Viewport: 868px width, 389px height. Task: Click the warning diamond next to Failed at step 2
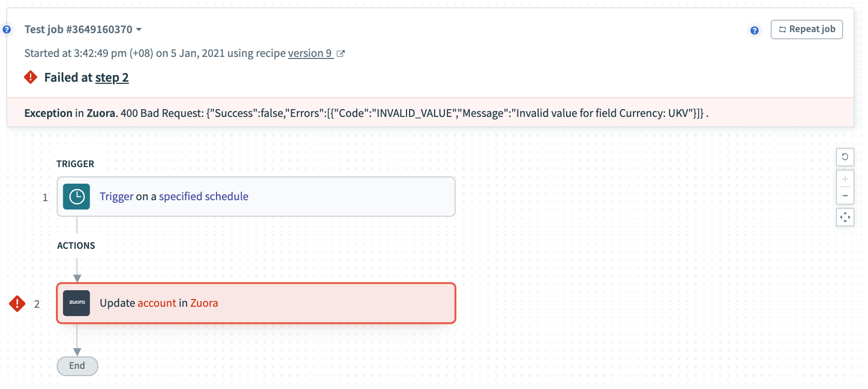(31, 77)
